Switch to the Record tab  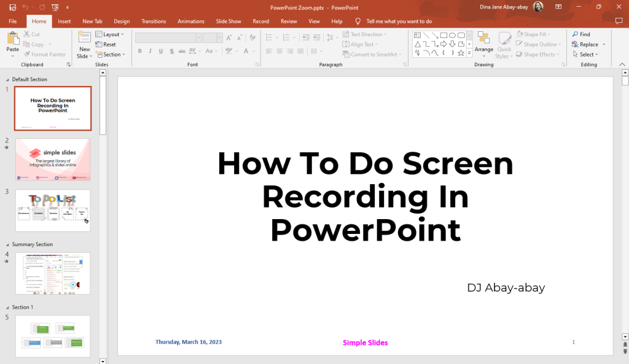(x=260, y=21)
